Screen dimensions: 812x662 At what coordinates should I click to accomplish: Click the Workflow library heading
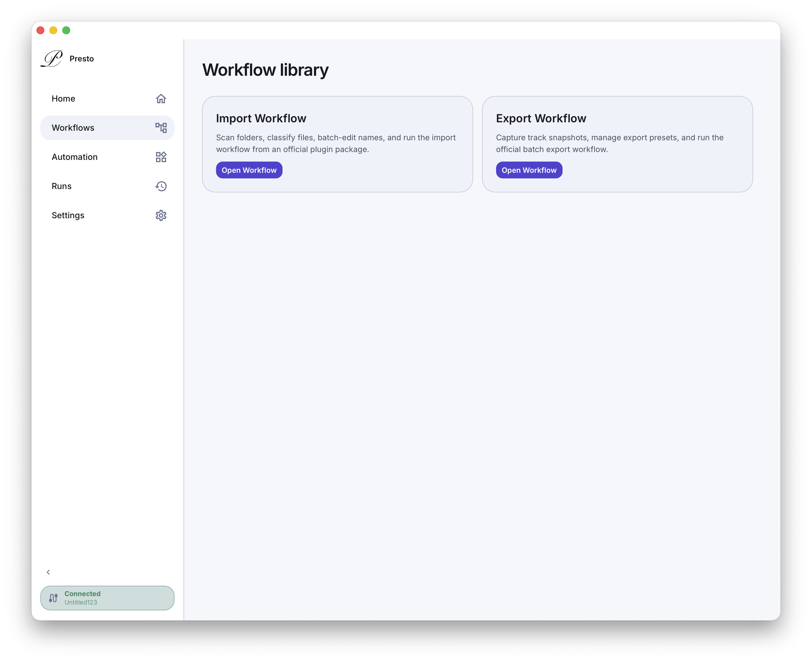266,69
